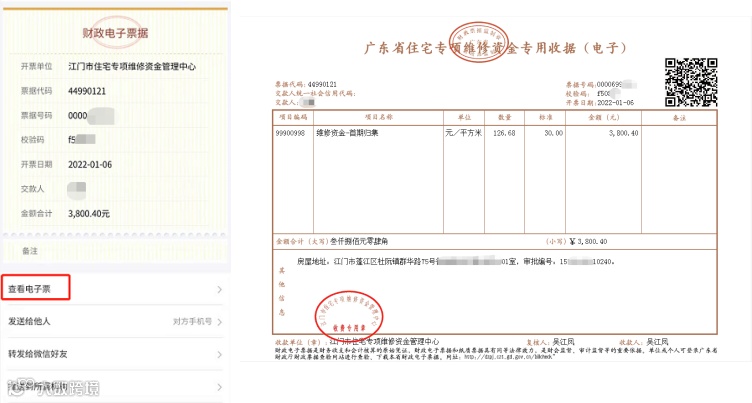
Task: Click the lowercase total ¥3,800.40
Action: (588, 241)
